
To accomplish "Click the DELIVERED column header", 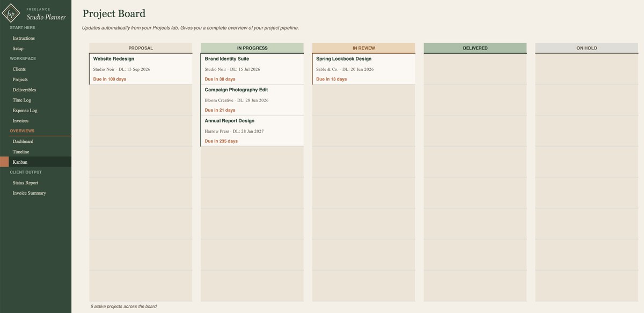I will [x=475, y=48].
